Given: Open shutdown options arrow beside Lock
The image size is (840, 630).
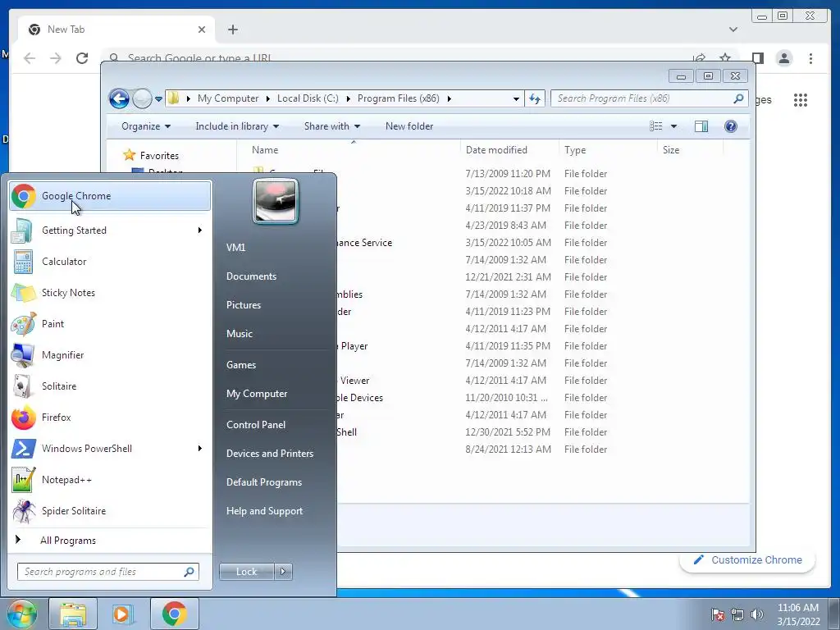Looking at the screenshot, I should 283,572.
